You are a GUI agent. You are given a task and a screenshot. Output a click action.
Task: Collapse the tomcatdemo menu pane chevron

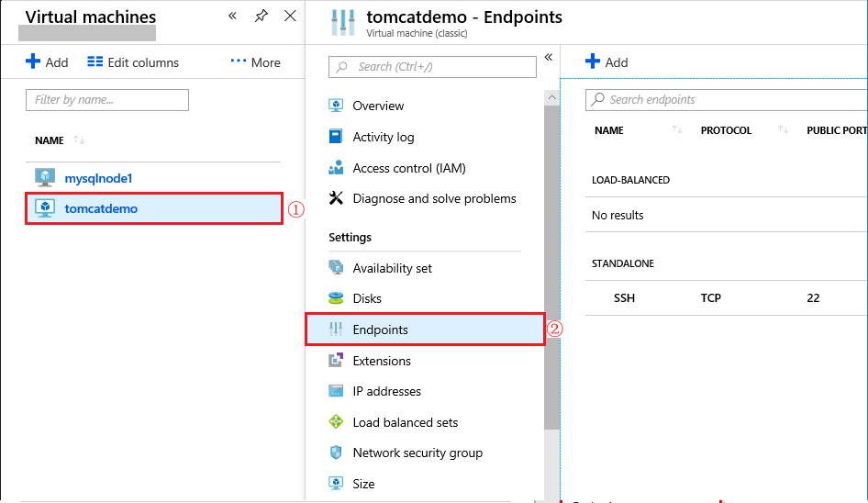click(x=549, y=57)
